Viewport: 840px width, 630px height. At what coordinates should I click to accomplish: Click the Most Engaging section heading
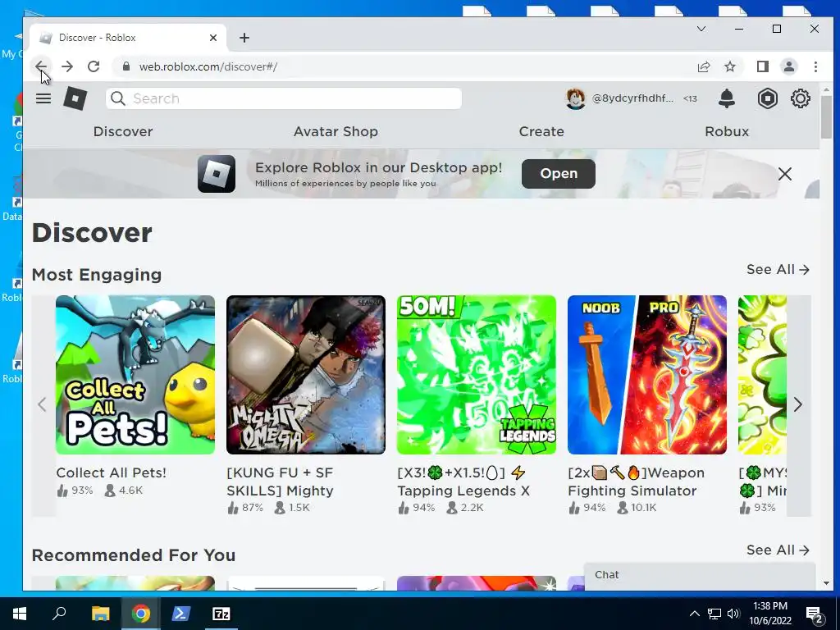[x=97, y=275]
